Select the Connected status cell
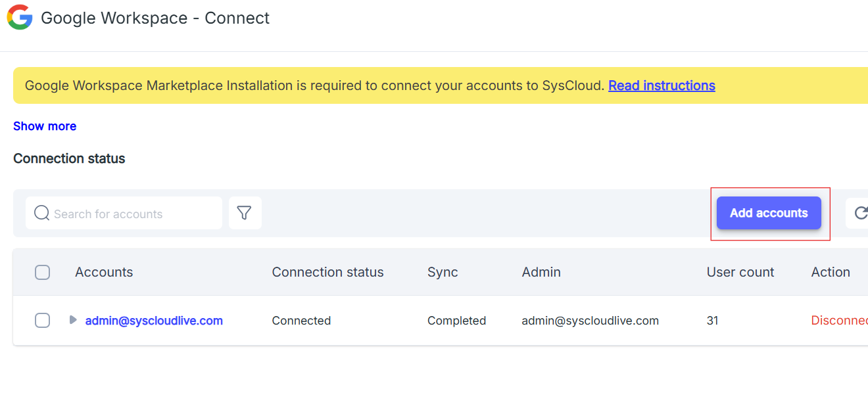The image size is (868, 412). (x=301, y=321)
